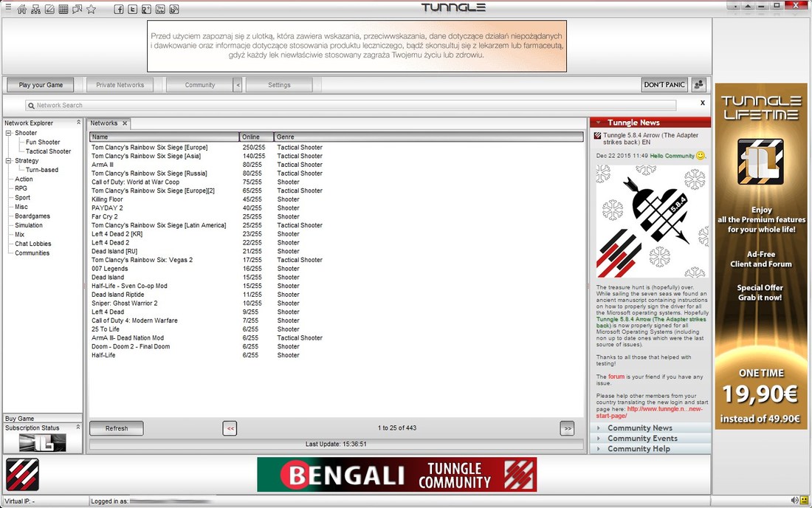Go to the Home icon in the top toolbar
The image size is (812, 508).
(x=21, y=9)
